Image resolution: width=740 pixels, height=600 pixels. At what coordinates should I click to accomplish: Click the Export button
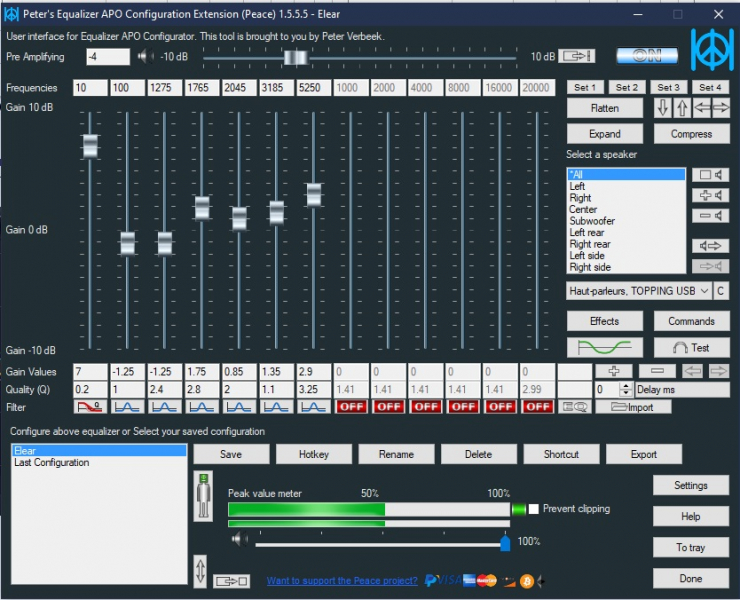pyautogui.click(x=644, y=454)
